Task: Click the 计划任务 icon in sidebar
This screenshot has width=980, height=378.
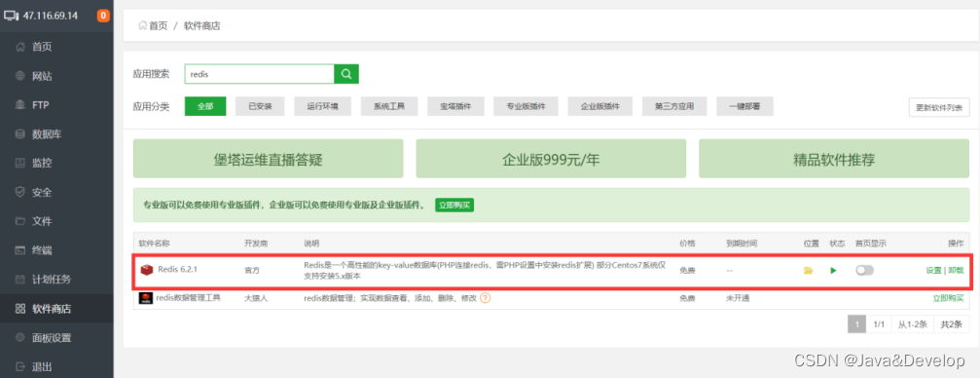Action: [20, 280]
